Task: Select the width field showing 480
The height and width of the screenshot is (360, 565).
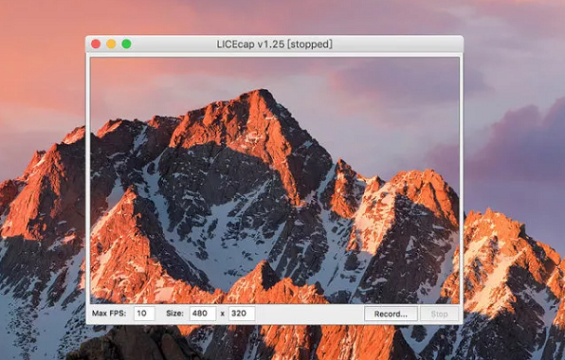Action: coord(203,314)
